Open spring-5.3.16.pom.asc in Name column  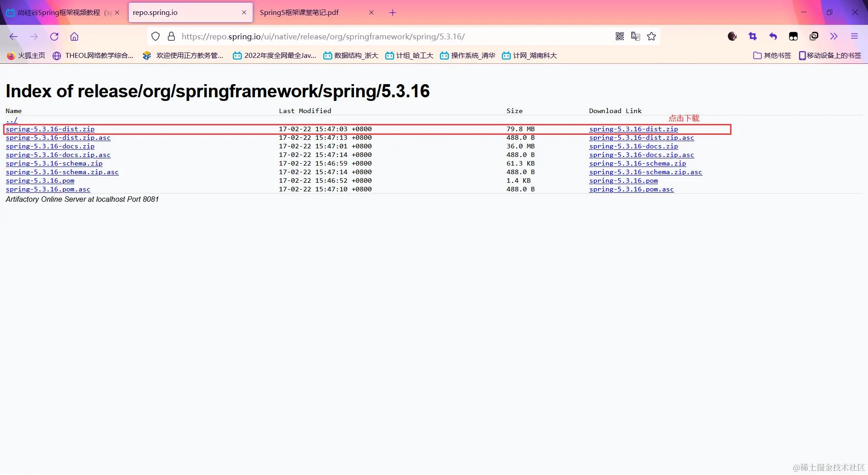point(48,189)
